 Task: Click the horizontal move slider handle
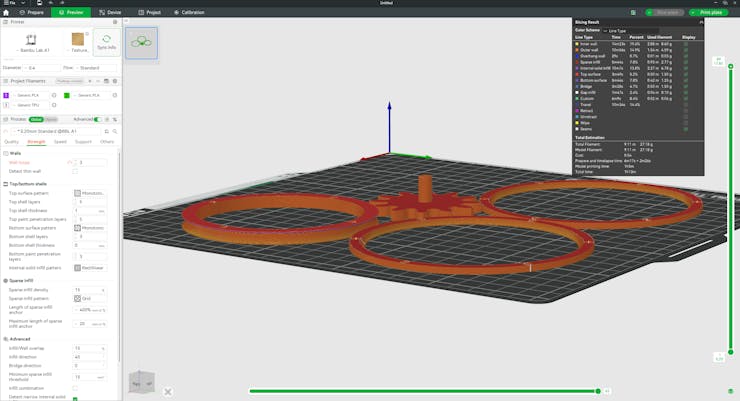point(598,391)
